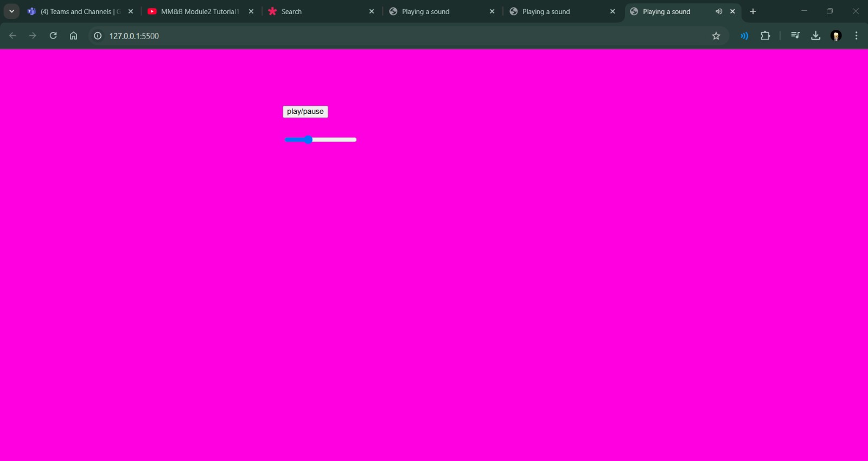Reload the page
Image resolution: width=868 pixels, height=461 pixels.
click(53, 36)
